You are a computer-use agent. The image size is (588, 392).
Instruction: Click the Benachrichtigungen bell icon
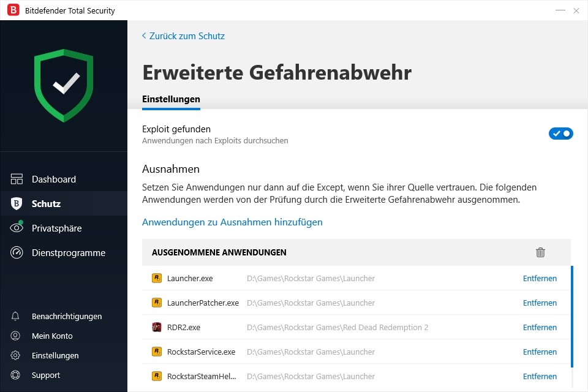[x=15, y=316]
